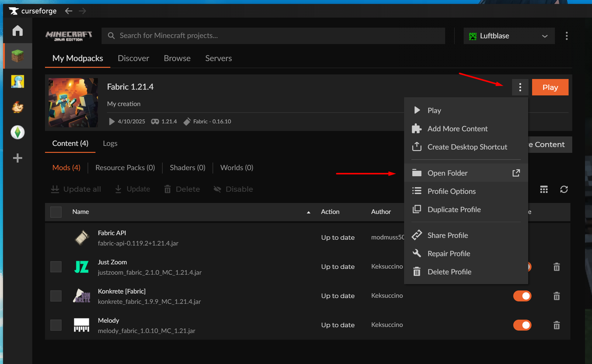592x364 pixels.
Task: Click the plus icon to add a game
Action: (x=18, y=158)
